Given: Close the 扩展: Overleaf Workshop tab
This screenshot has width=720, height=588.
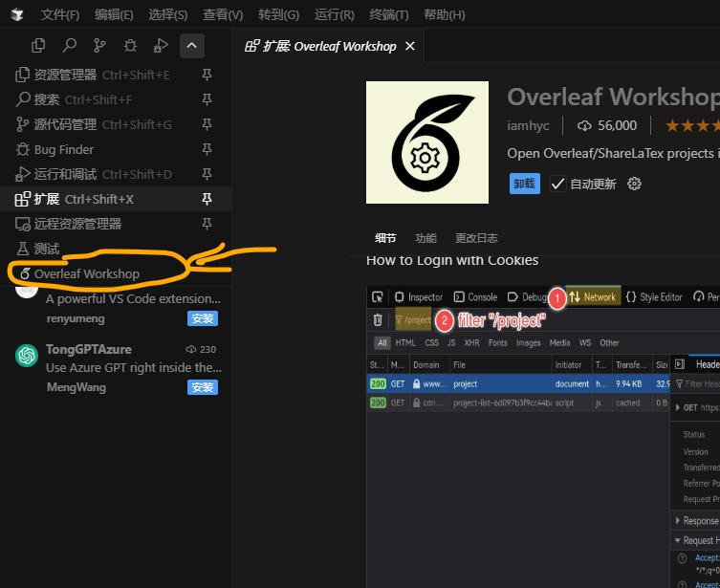Looking at the screenshot, I should pos(410,46).
